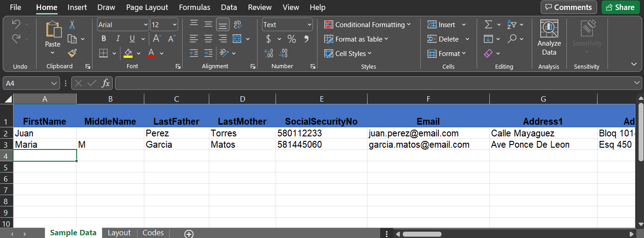Apply Accounting dollar format
The width and height of the screenshot is (644, 238).
point(269,39)
